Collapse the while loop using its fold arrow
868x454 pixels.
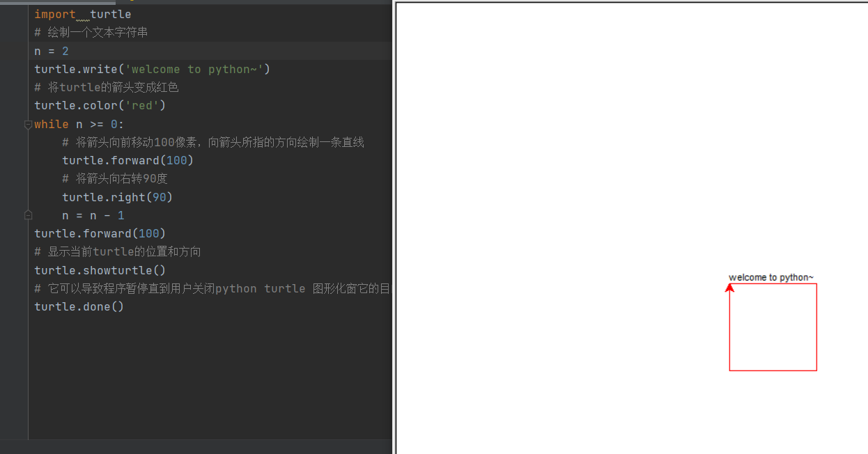click(x=28, y=124)
